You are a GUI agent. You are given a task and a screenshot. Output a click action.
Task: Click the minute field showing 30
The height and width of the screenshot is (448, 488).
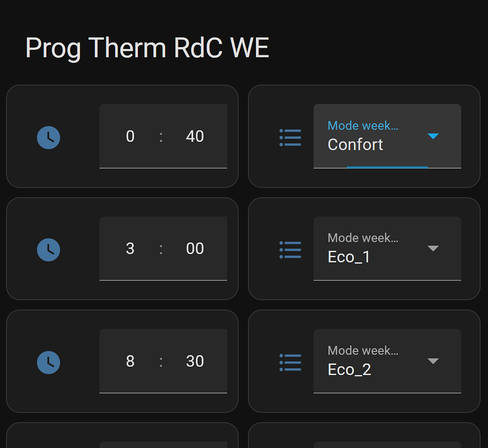point(194,361)
